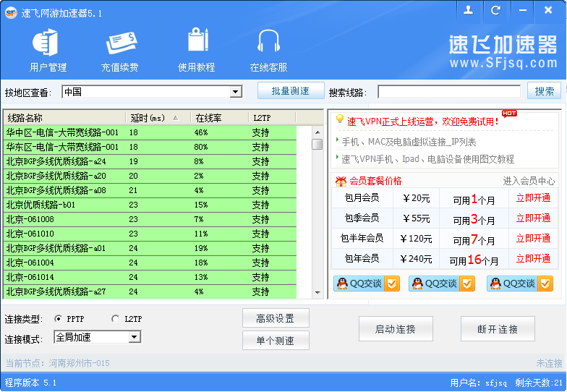Viewport: 567px width, 392px height.
Task: Select line 北京BGP多线优质线路-a20
Action: click(150, 176)
